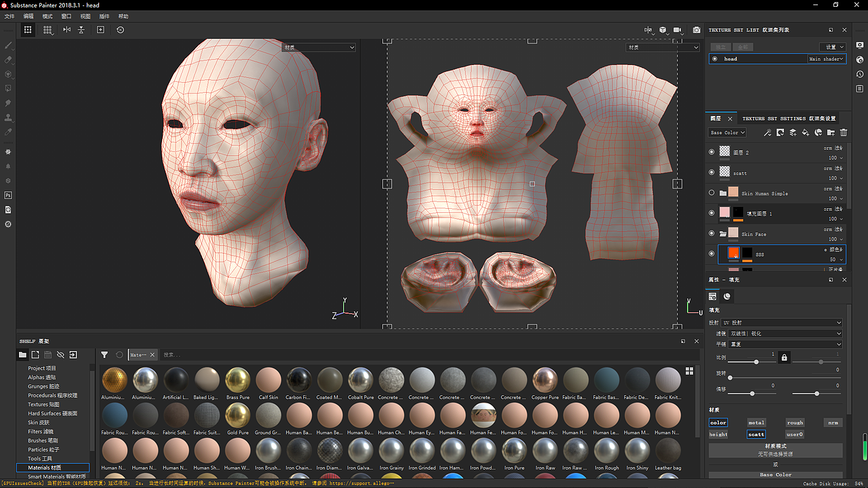Pick a color with the Color picker tool
Viewport: 868px width, 488px height.
(x=8, y=132)
